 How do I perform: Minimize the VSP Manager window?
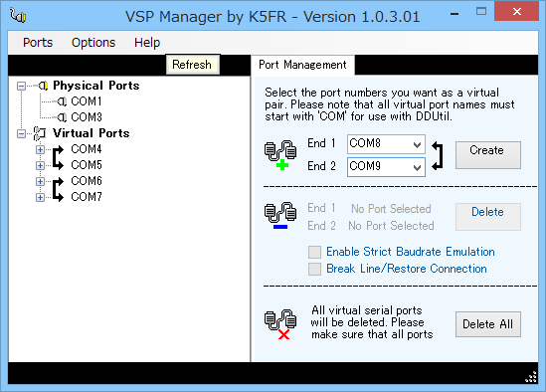[x=455, y=14]
